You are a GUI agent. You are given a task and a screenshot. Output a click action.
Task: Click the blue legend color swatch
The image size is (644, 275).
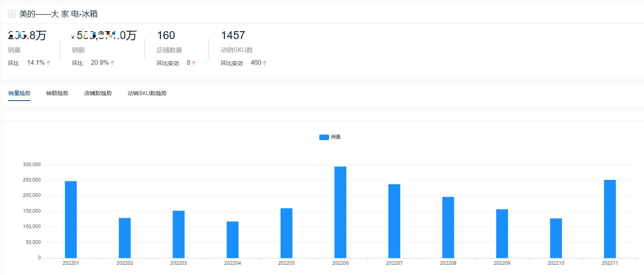(x=324, y=137)
